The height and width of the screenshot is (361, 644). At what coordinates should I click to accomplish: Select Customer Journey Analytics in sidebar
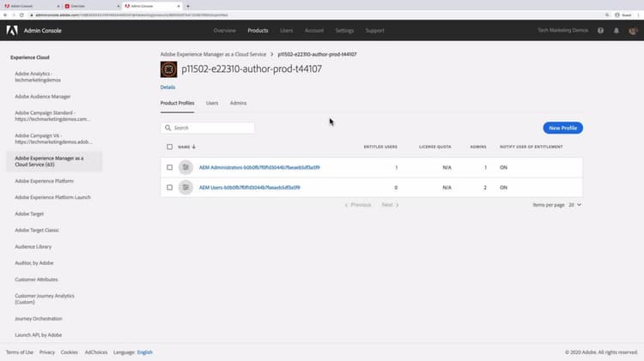pos(45,298)
